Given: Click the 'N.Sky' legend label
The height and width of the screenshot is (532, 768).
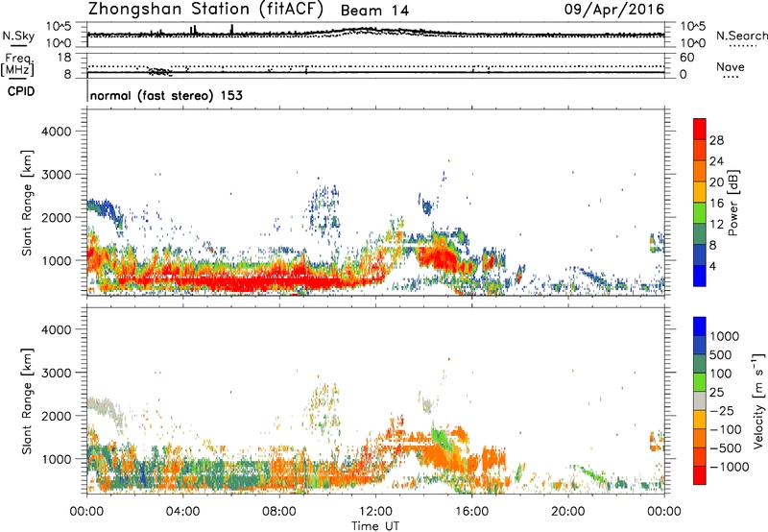Looking at the screenshot, I should (x=18, y=36).
